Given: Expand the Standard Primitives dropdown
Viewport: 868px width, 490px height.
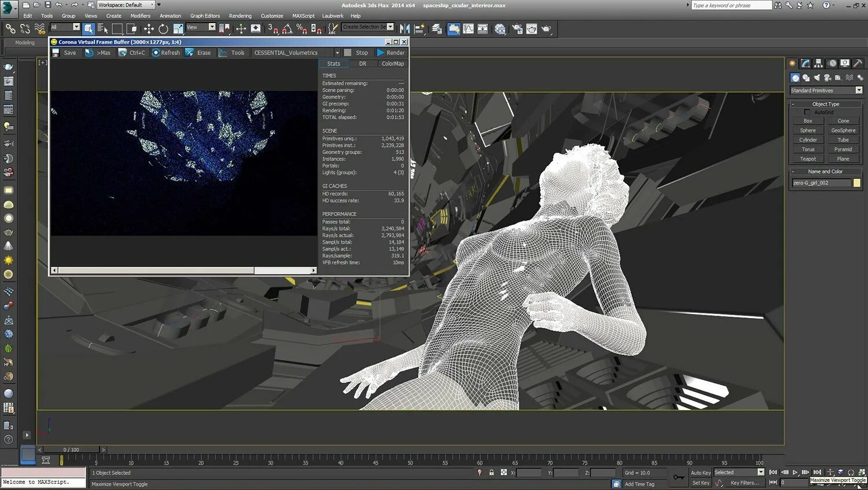Looking at the screenshot, I should [859, 90].
